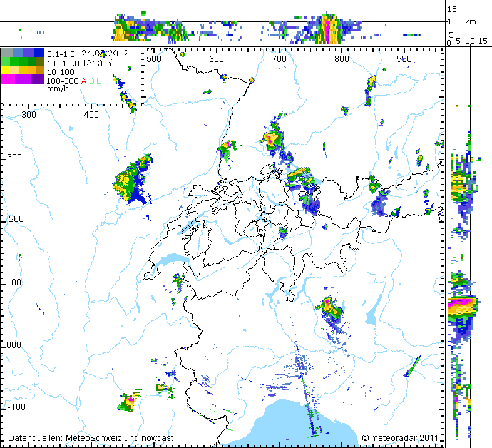The width and height of the screenshot is (492, 448).
Task: Click the red letter A in the legend
Action: coord(84,81)
